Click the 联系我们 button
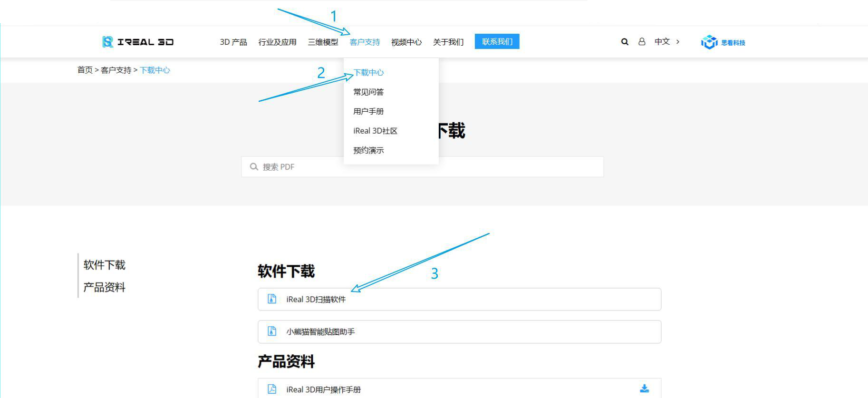The height and width of the screenshot is (398, 868). pyautogui.click(x=497, y=41)
